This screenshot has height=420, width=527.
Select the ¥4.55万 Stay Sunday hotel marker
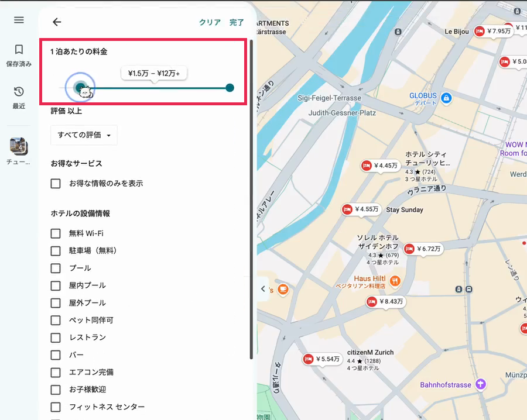click(361, 209)
